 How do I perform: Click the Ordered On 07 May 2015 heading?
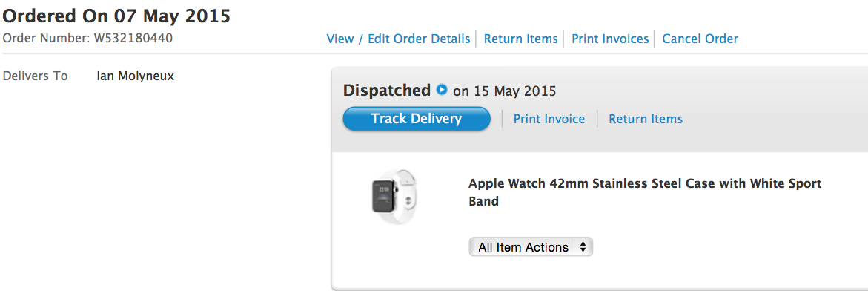[x=116, y=16]
